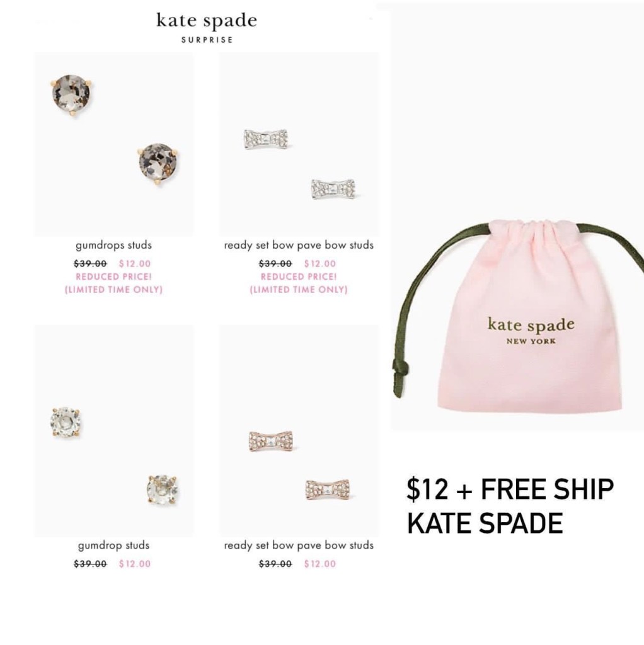Click the "$12 + FREE SHIP" headline text
The height and width of the screenshot is (645, 644).
click(x=510, y=489)
